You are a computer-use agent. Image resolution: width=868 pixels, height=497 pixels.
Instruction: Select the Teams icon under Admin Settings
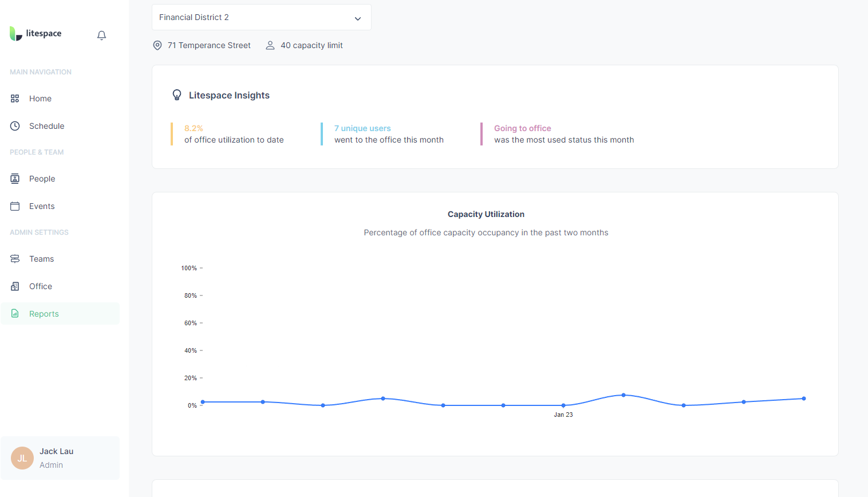pyautogui.click(x=14, y=258)
